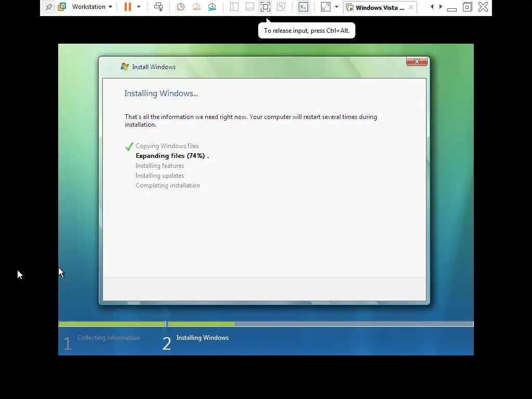The width and height of the screenshot is (532, 399).
Task: Open the Workstation menu
Action: pos(92,7)
